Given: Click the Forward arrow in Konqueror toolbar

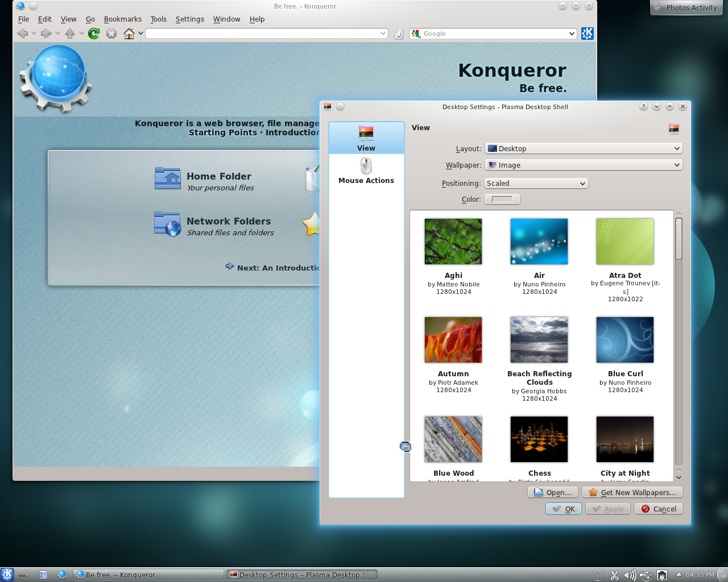Looking at the screenshot, I should click(x=47, y=34).
